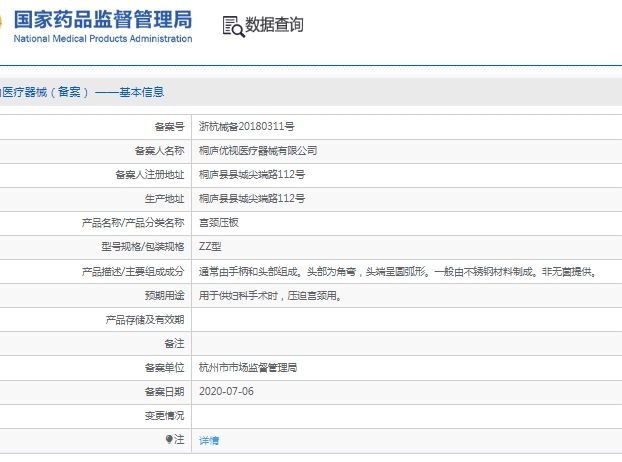Click the 数据查询 heading text
The width and height of the screenshot is (622, 462).
click(x=275, y=25)
